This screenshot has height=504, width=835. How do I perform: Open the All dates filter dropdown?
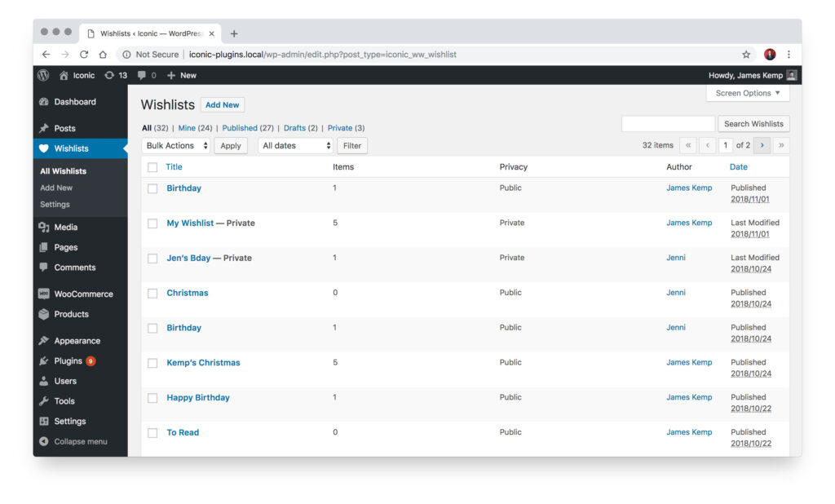click(294, 145)
